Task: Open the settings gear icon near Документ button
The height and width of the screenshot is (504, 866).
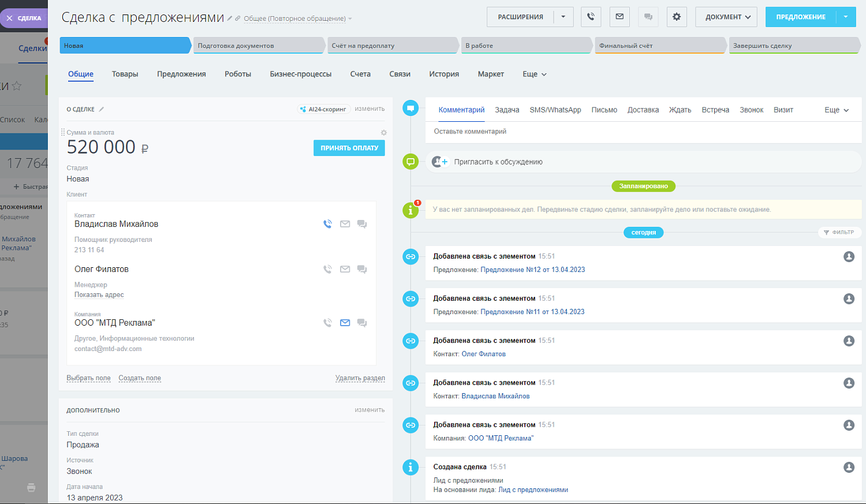Action: (676, 16)
